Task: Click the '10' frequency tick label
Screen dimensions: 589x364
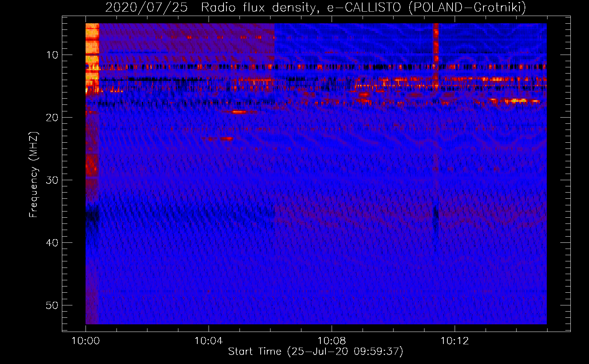Action: 52,55
